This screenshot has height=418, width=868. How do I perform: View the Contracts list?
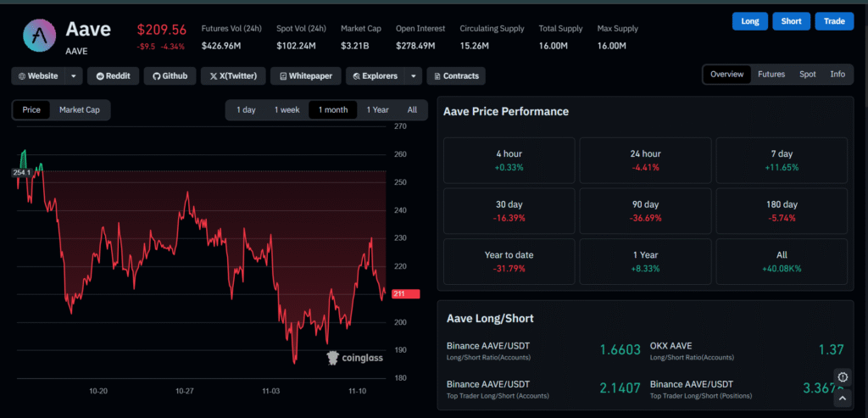coord(455,75)
